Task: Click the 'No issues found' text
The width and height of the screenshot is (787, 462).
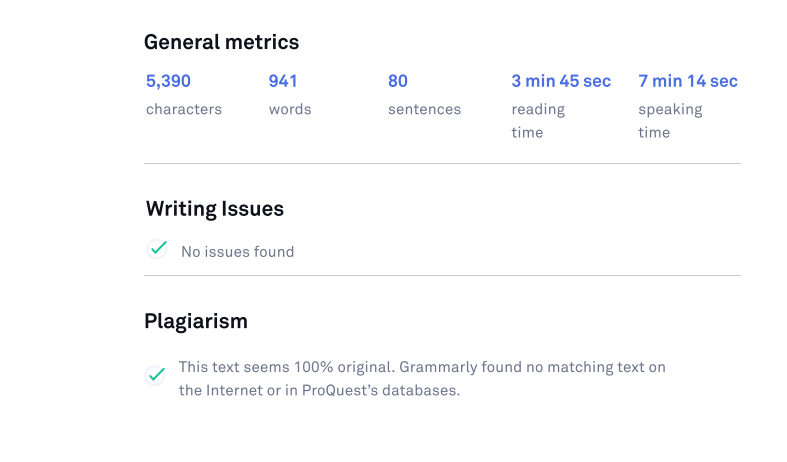Action: pos(237,252)
